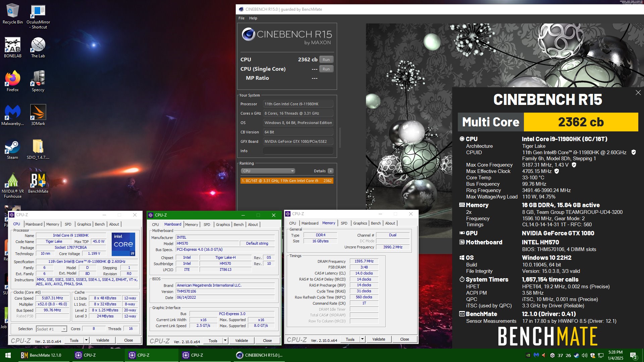Screen dimensions: 644x362
Task: Open Tools dropdown arrow in CPU-Z CPU window
Action: [x=86, y=340]
